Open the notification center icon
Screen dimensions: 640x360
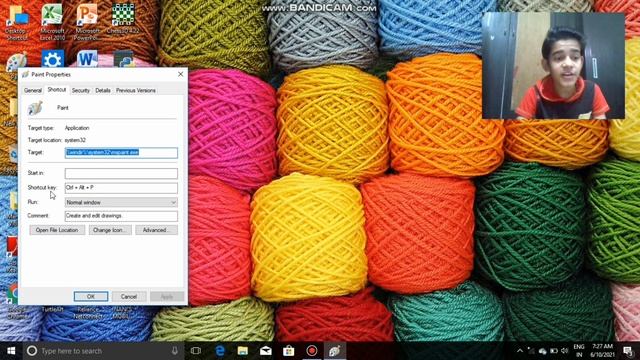pos(628,351)
